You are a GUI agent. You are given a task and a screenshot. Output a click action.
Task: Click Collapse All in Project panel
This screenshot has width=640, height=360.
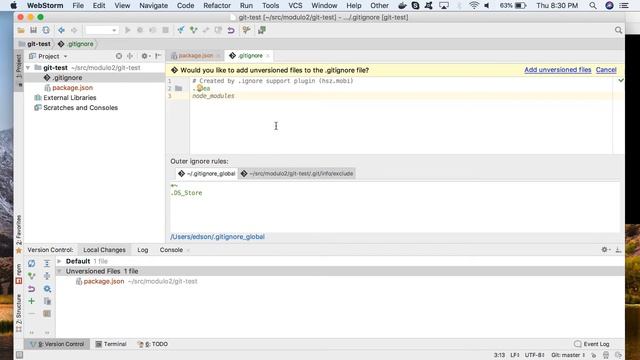pos(130,56)
